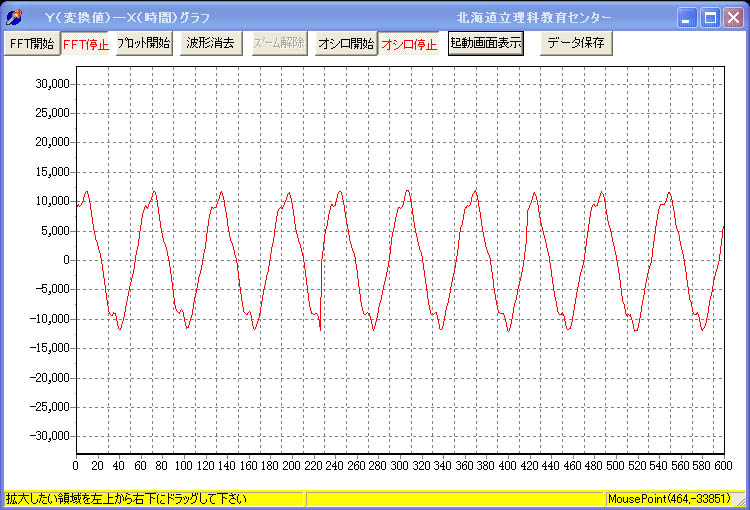Click the drag instruction status bar text
750x510 pixels.
coord(126,499)
